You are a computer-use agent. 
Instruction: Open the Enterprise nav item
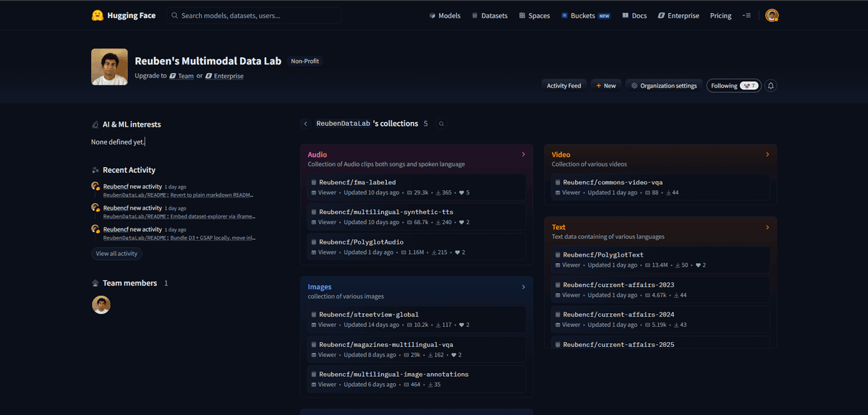[x=678, y=15]
